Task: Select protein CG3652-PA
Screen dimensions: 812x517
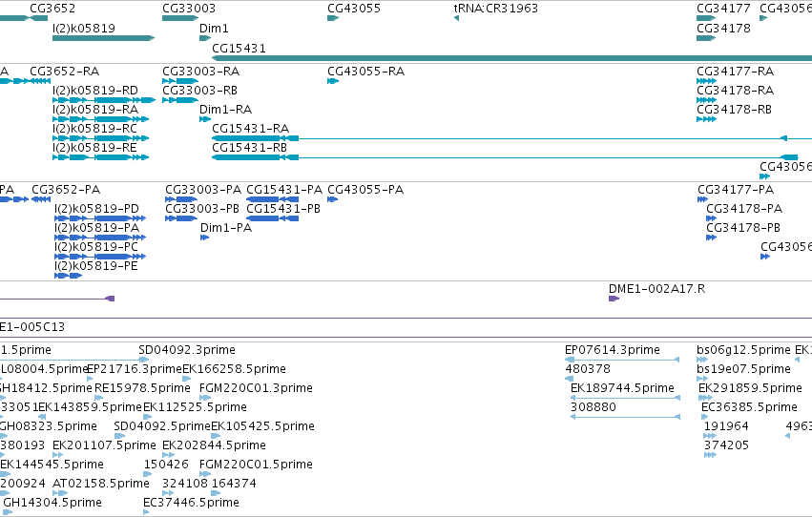Action: pyautogui.click(x=41, y=199)
